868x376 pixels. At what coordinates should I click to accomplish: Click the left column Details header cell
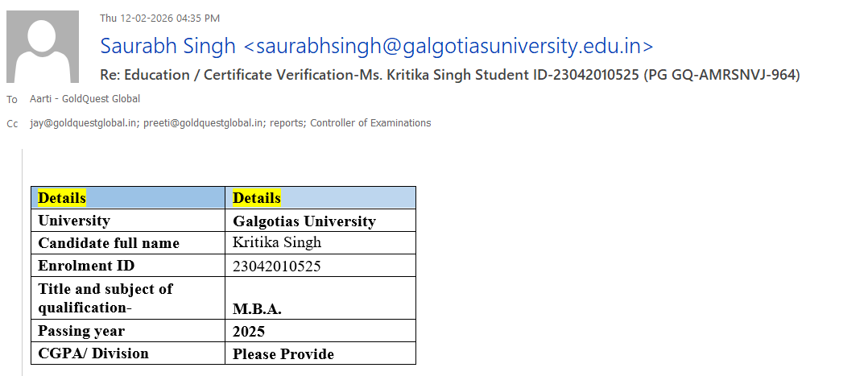pos(128,198)
